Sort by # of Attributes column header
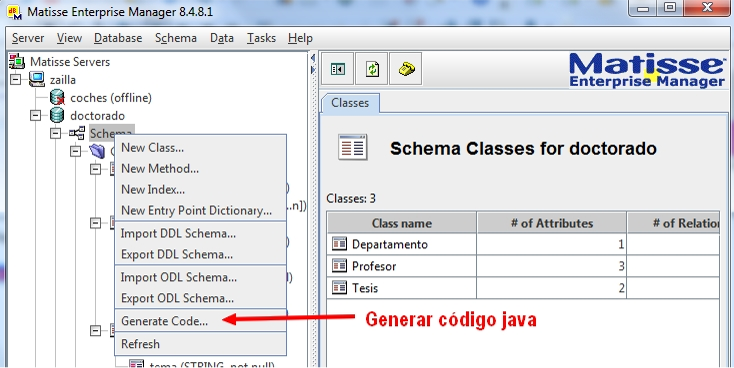This screenshot has width=734, height=368. point(551,223)
